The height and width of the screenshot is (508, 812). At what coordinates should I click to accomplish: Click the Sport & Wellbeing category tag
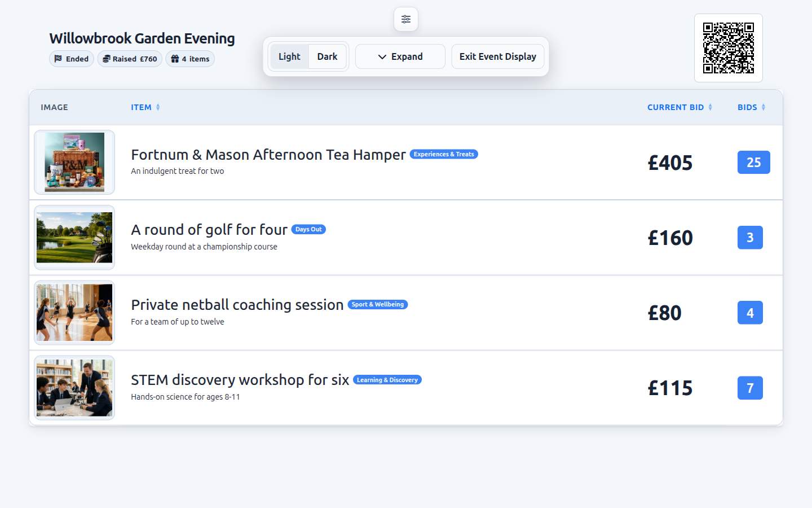pyautogui.click(x=378, y=304)
